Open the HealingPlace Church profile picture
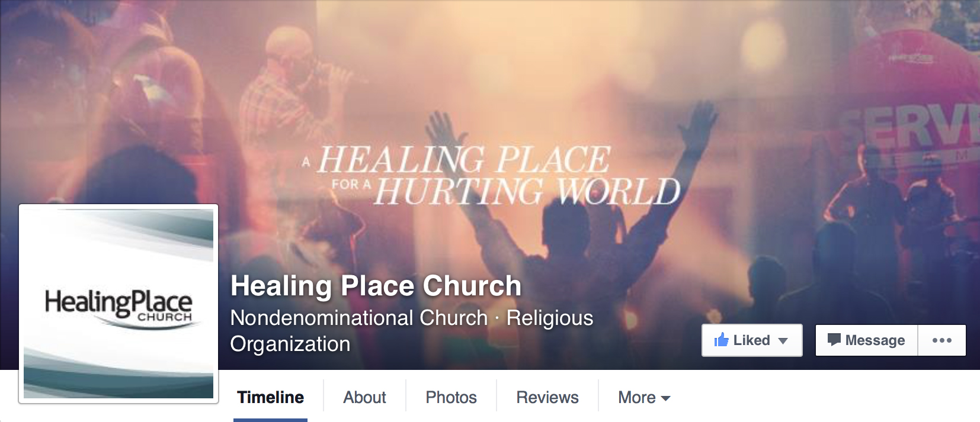Image resolution: width=980 pixels, height=422 pixels. pyautogui.click(x=119, y=304)
